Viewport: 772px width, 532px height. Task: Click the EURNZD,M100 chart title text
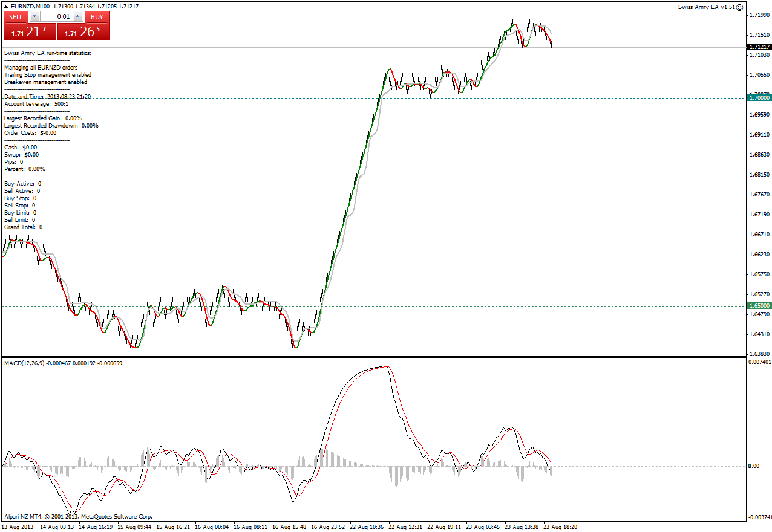click(x=30, y=6)
